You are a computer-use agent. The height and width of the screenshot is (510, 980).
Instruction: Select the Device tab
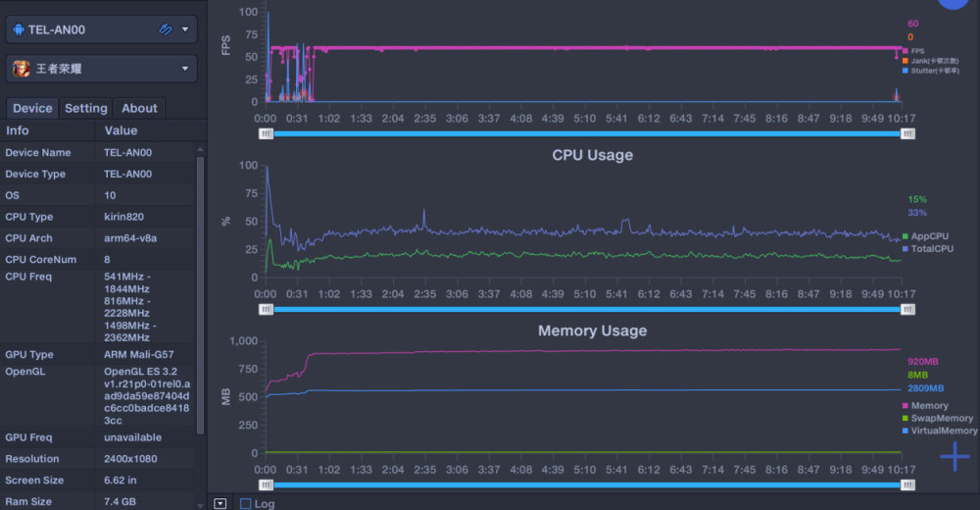pos(32,108)
